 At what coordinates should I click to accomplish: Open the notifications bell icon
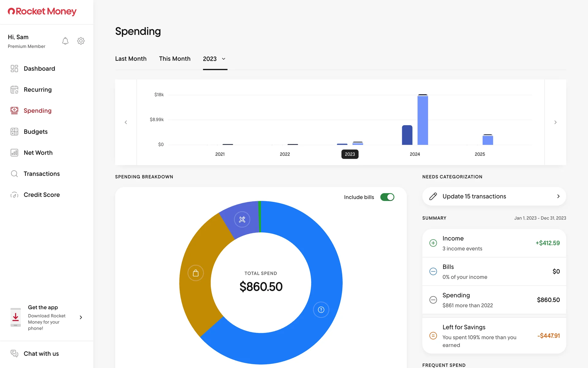(x=65, y=41)
